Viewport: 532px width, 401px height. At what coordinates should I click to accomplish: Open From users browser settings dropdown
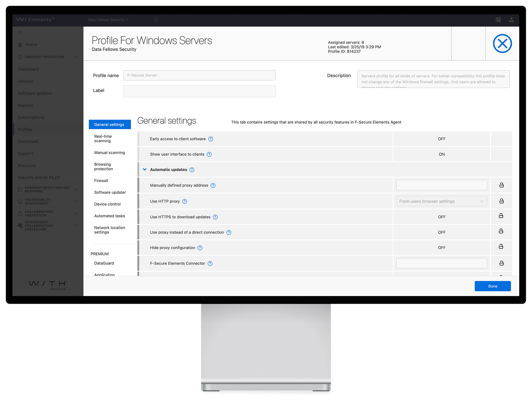click(441, 201)
